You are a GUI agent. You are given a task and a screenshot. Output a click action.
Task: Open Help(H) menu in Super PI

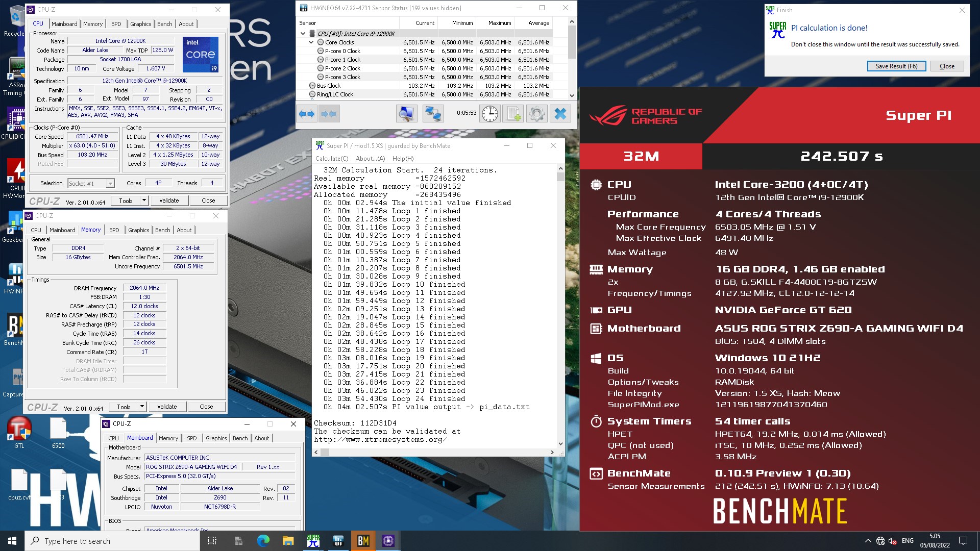(403, 159)
